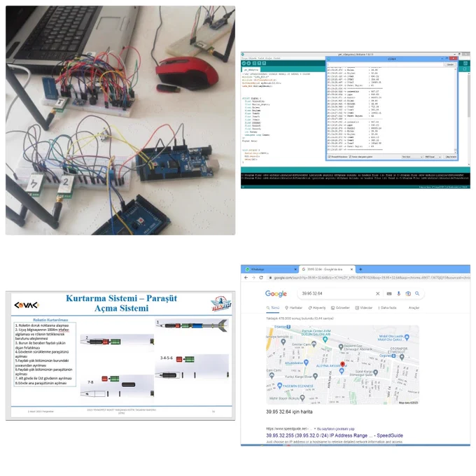Click the Upload arrow icon in Arduino IDE
This screenshot has width=476, height=476.
248,63
